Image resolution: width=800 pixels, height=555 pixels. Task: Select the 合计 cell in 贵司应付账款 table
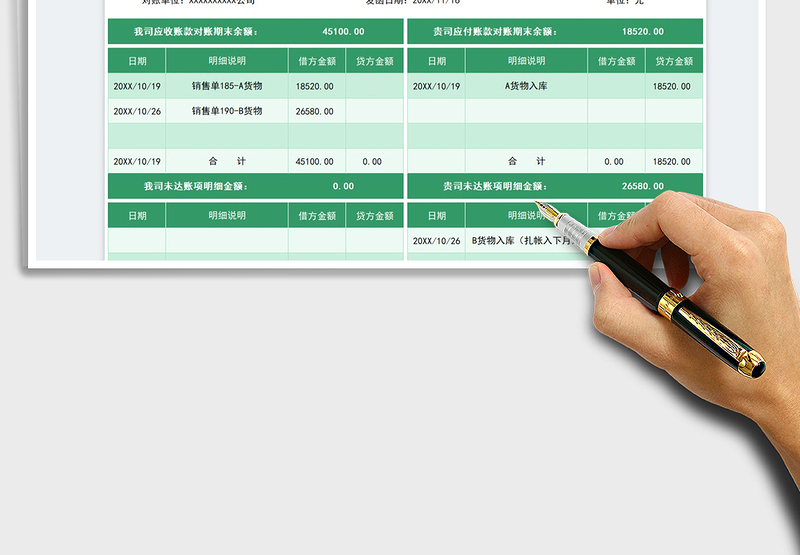527,161
